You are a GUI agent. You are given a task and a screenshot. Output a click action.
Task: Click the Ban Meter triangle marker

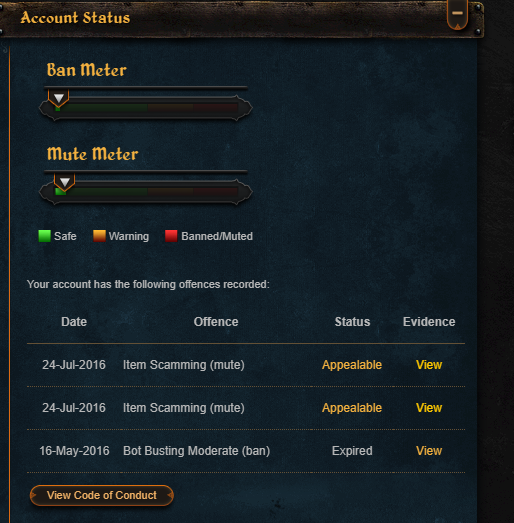coord(59,98)
